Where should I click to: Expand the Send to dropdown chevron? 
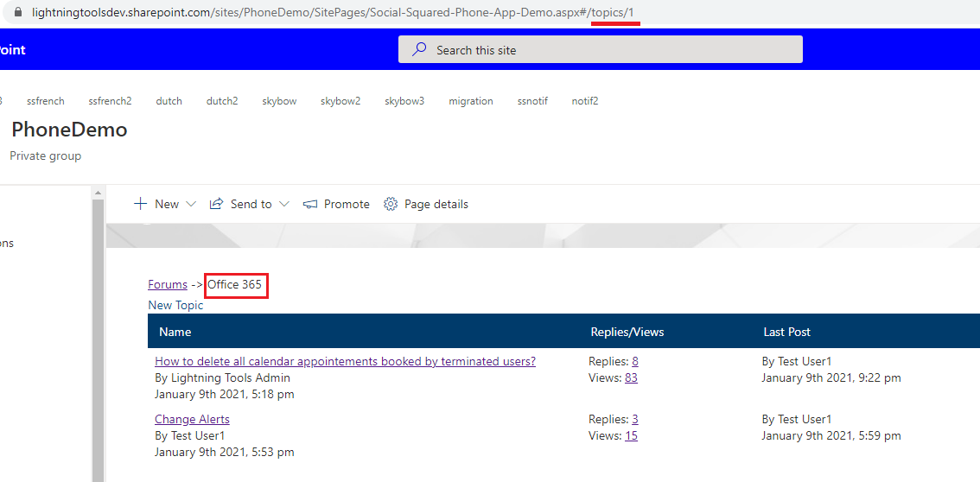pyautogui.click(x=283, y=205)
